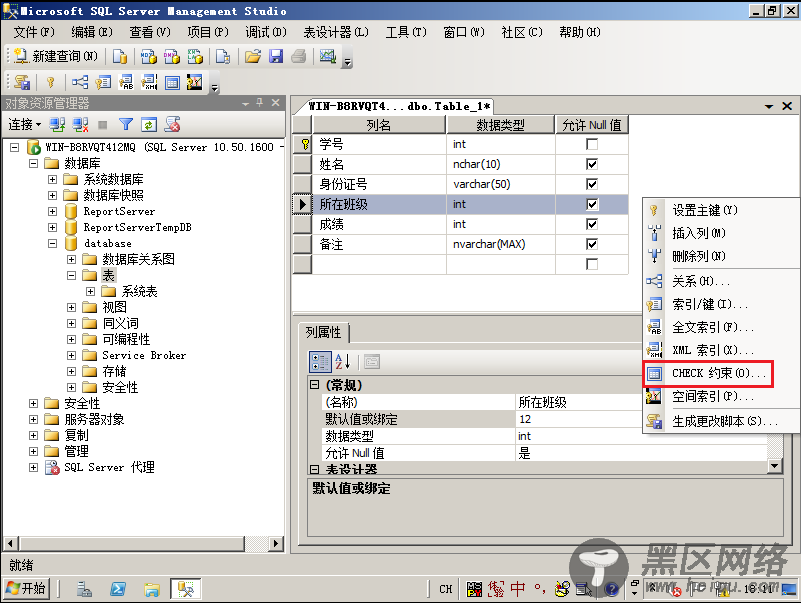Choose 生成更改脚本(S)... from context menu
The image size is (801, 603).
coord(724,421)
